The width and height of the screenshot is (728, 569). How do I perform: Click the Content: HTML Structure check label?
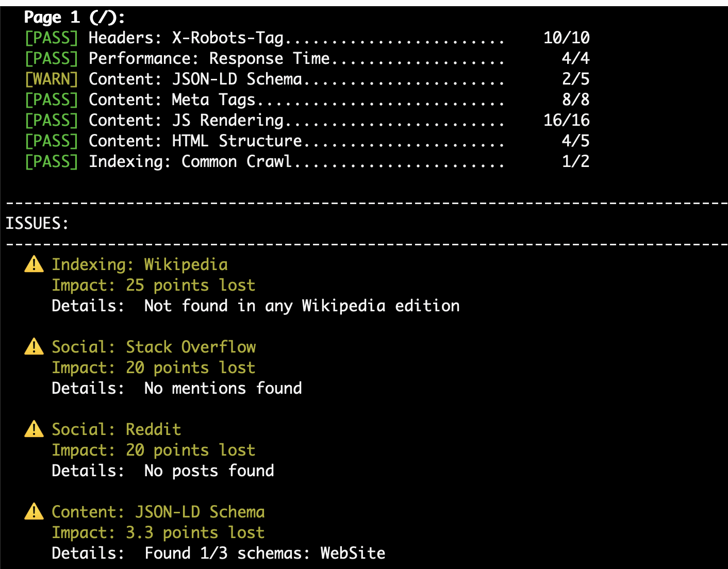pyautogui.click(x=195, y=141)
